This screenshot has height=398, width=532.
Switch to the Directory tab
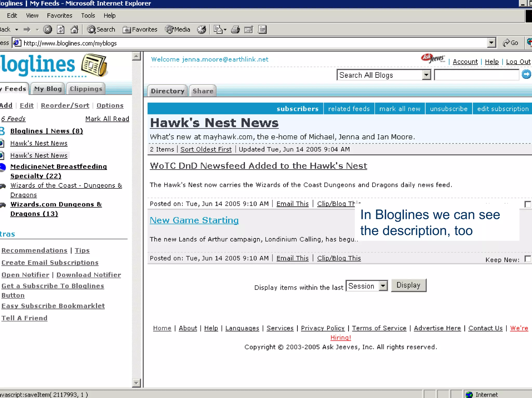coord(168,91)
